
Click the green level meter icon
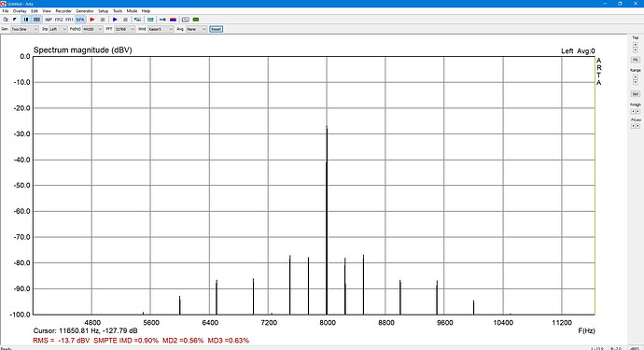point(196,20)
